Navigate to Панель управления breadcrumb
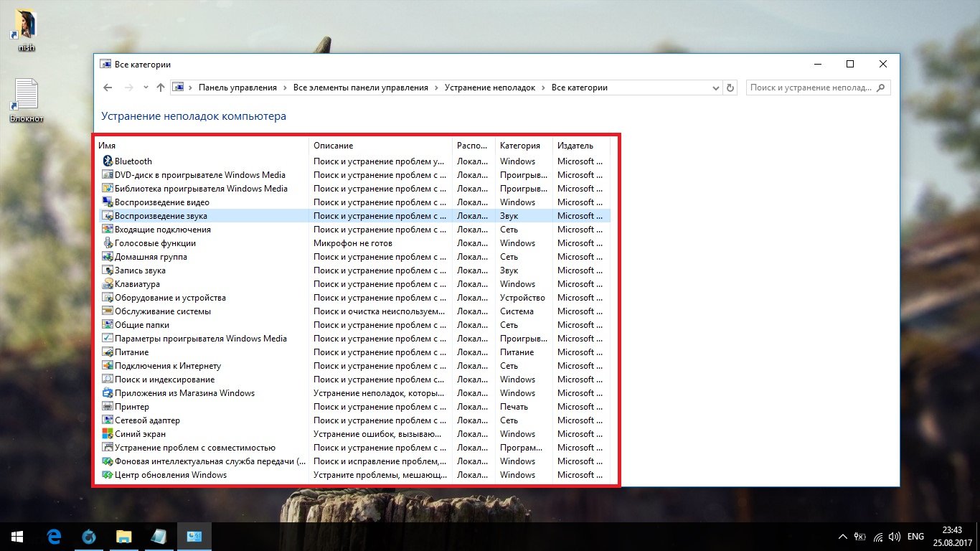This screenshot has height=551, width=980. [237, 88]
